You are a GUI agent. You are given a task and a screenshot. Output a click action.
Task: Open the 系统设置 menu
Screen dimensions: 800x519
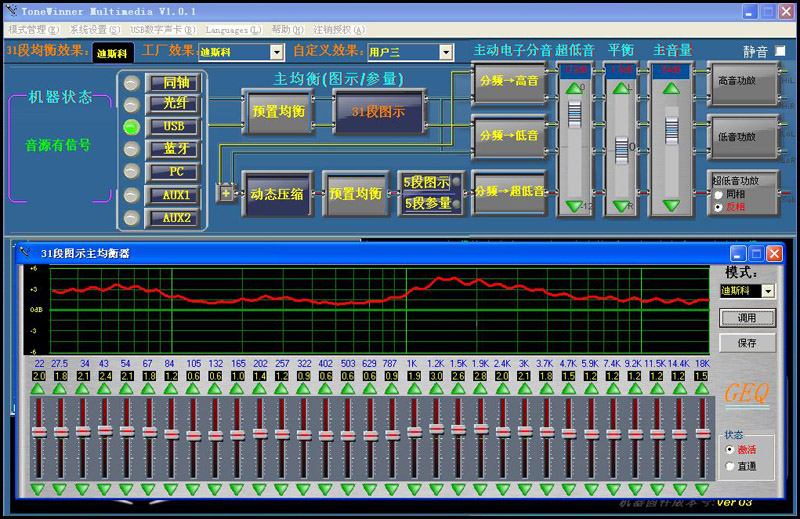click(x=95, y=30)
